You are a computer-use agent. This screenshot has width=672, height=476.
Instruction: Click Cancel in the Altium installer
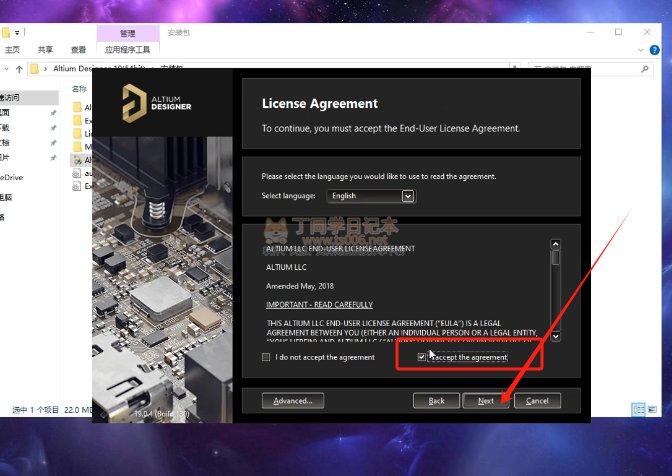coord(537,401)
